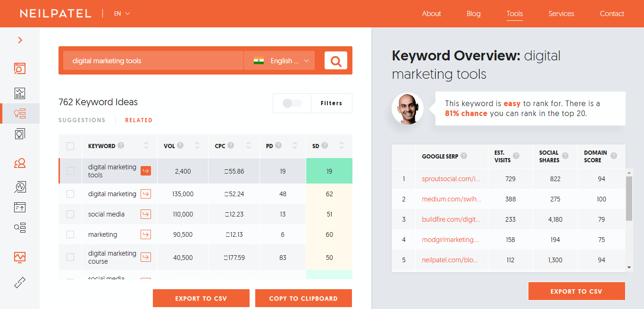Image resolution: width=644 pixels, height=309 pixels.
Task: Sort table by CPC column arrows
Action: pyautogui.click(x=249, y=146)
